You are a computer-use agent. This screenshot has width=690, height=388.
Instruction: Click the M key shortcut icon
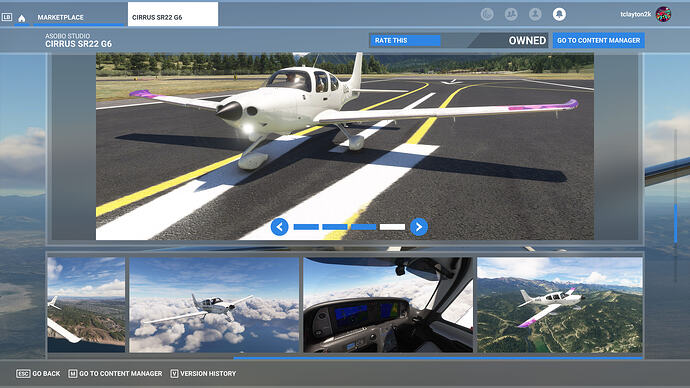click(73, 373)
